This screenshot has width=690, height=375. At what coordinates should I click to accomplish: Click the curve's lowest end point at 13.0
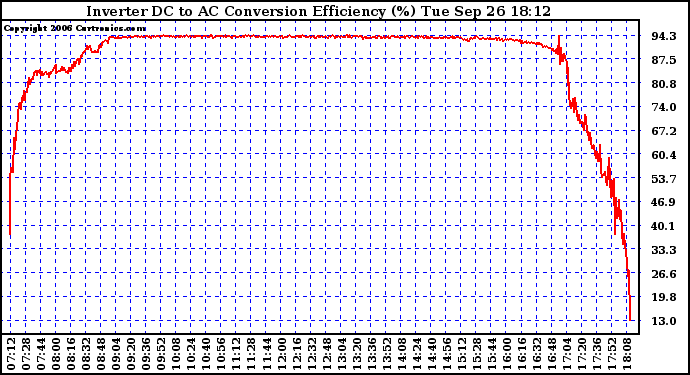pyautogui.click(x=631, y=320)
